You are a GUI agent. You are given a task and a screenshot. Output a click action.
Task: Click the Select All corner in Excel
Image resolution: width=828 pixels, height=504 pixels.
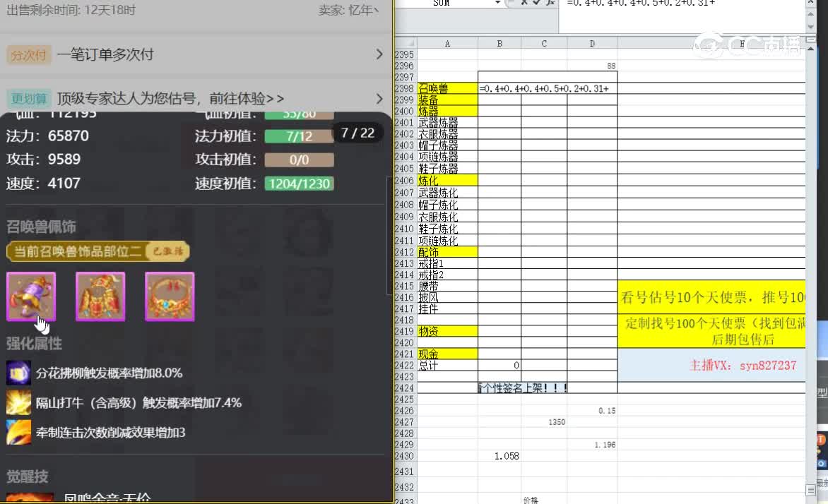[x=406, y=43]
